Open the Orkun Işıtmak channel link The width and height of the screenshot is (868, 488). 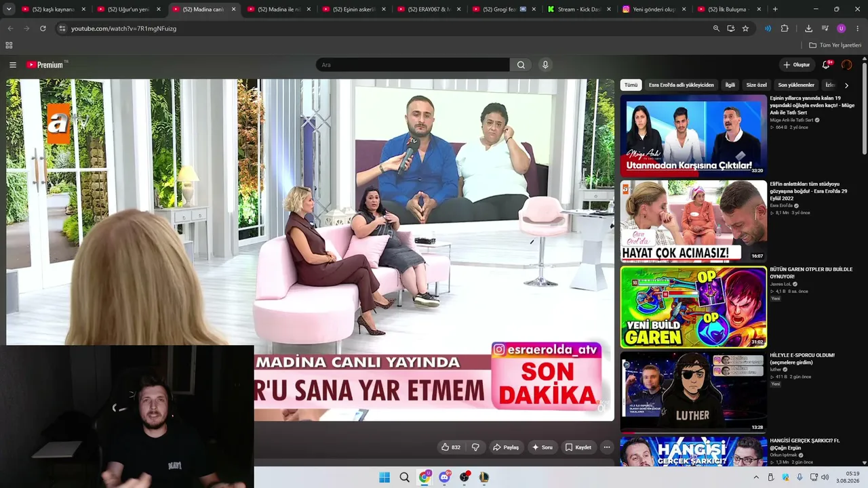[x=784, y=455]
